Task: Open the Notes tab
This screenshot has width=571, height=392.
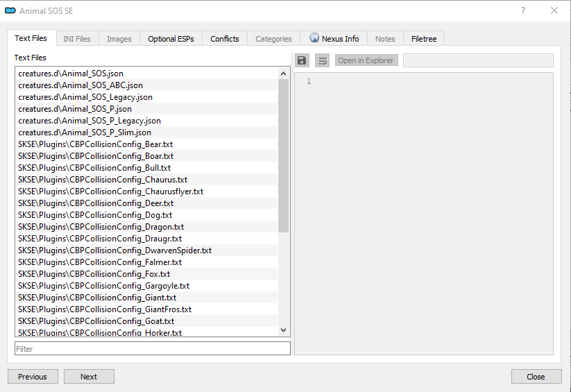Action: point(385,39)
